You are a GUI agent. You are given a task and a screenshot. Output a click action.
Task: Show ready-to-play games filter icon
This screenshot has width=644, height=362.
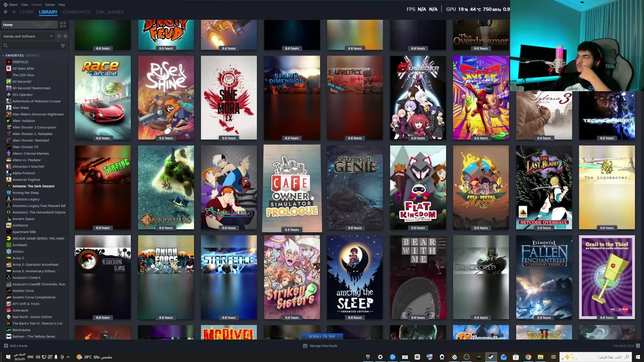click(65, 36)
